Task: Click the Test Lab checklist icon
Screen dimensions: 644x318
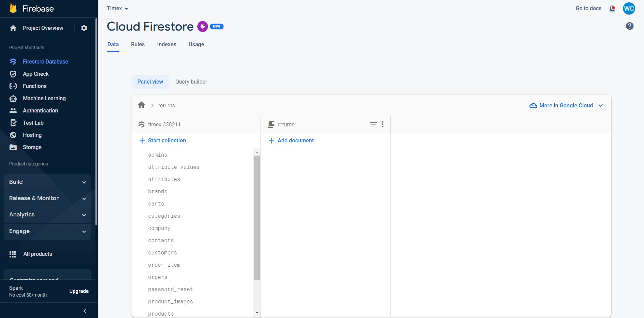Action: 13,123
